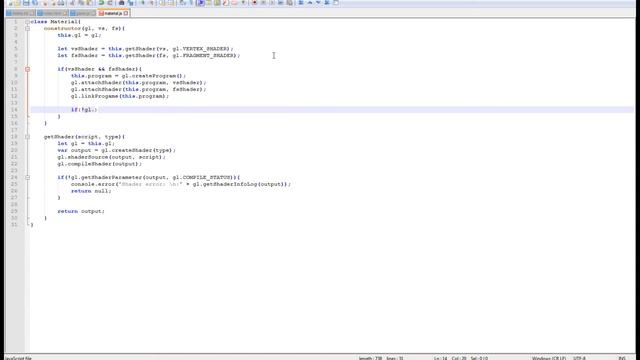
Task: Close the material.js tab
Action: (x=126, y=13)
